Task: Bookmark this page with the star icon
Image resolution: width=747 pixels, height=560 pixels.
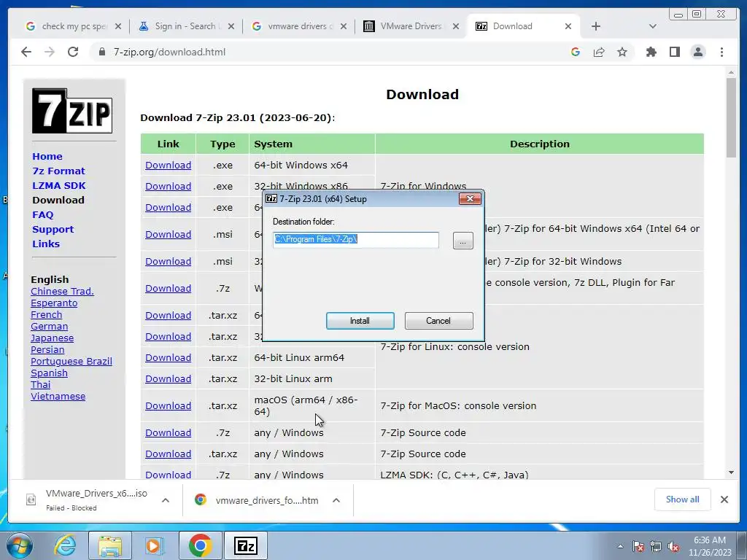Action: click(x=622, y=52)
